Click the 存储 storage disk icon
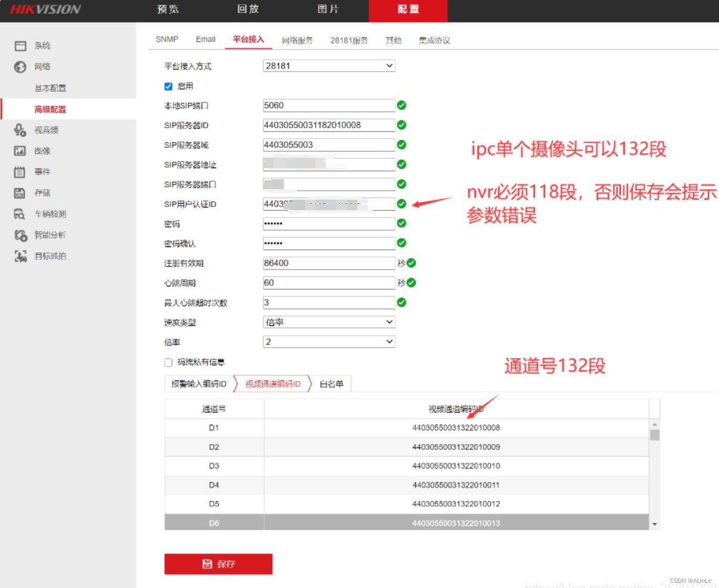 click(x=20, y=193)
